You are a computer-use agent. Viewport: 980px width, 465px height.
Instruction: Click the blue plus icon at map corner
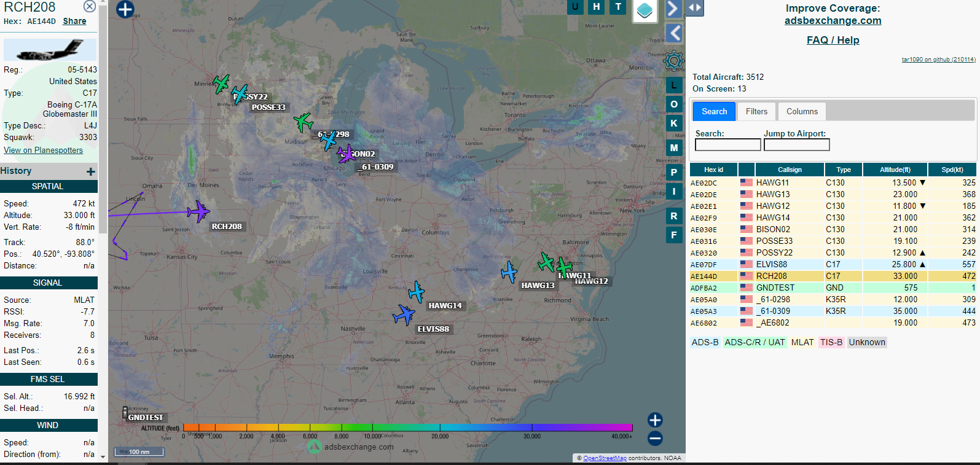click(125, 9)
